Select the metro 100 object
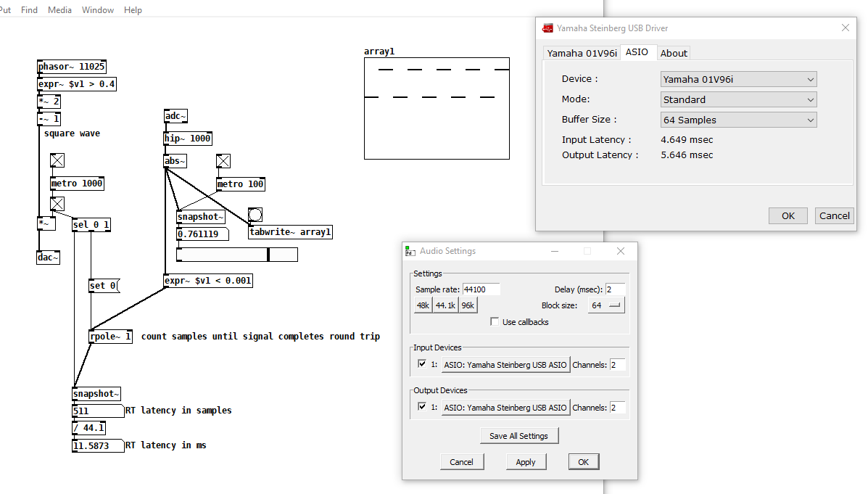The height and width of the screenshot is (494, 868). (240, 184)
